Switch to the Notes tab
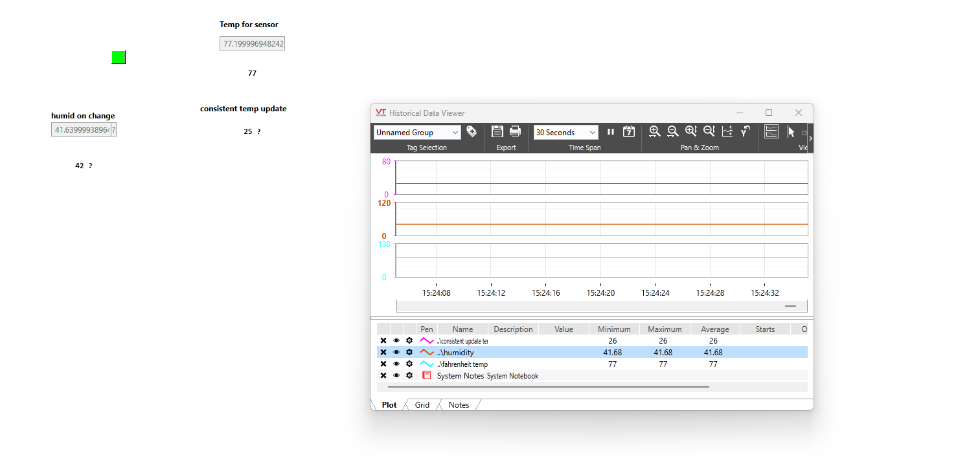Viewport: 980px width, 462px height. coord(459,405)
